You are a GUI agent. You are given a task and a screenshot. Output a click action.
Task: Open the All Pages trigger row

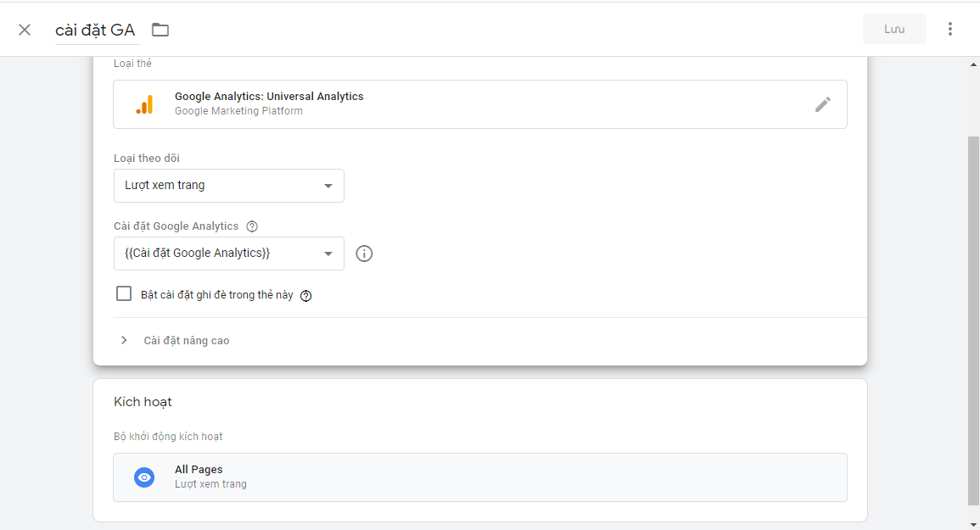click(480, 477)
